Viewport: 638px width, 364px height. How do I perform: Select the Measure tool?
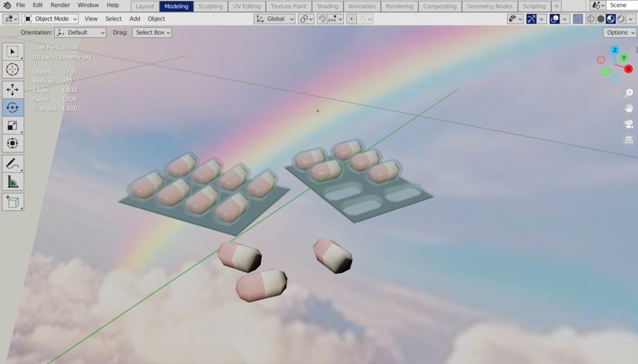(x=12, y=182)
